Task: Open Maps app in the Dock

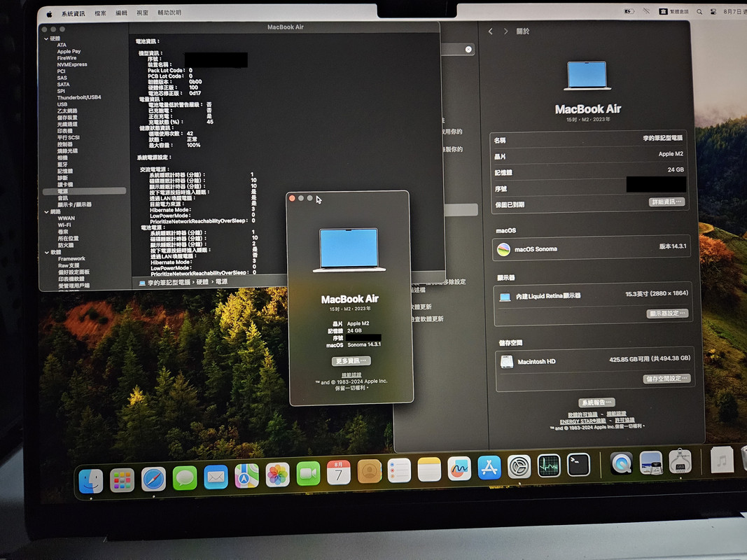Action: click(x=246, y=476)
